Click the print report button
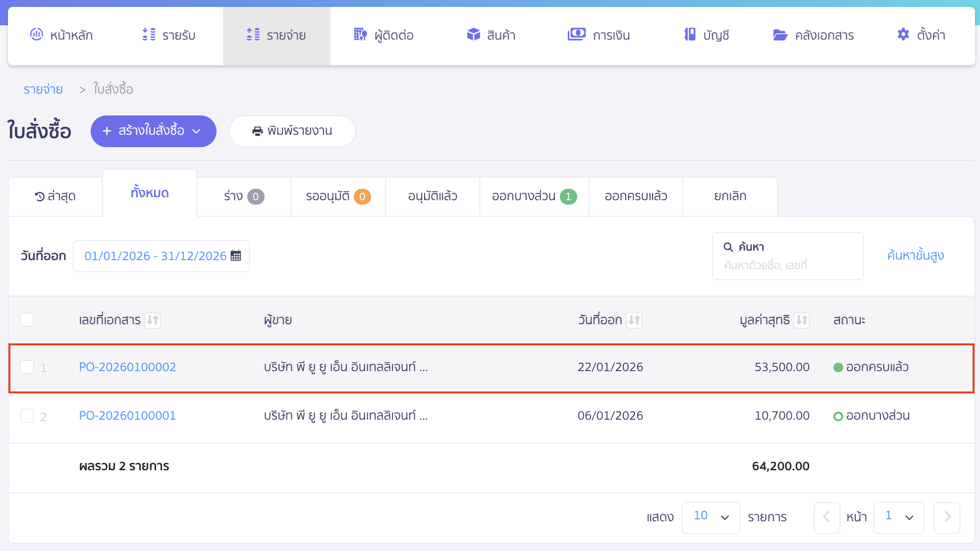The image size is (980, 551). pos(292,131)
